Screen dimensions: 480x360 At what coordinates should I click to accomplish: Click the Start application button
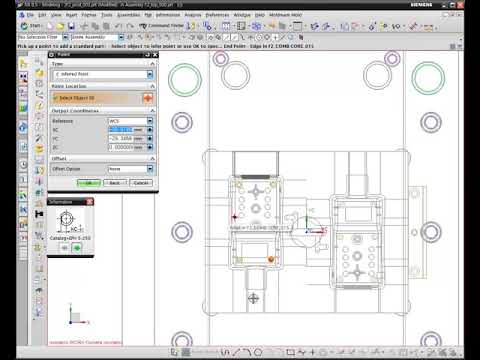tap(31, 26)
